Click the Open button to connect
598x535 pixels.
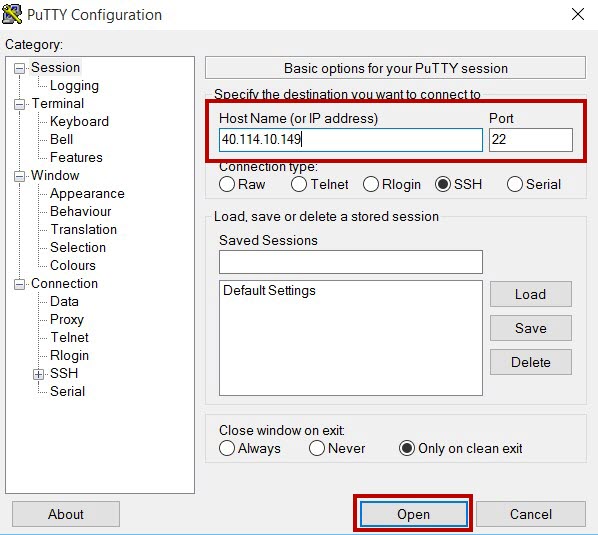coord(413,514)
